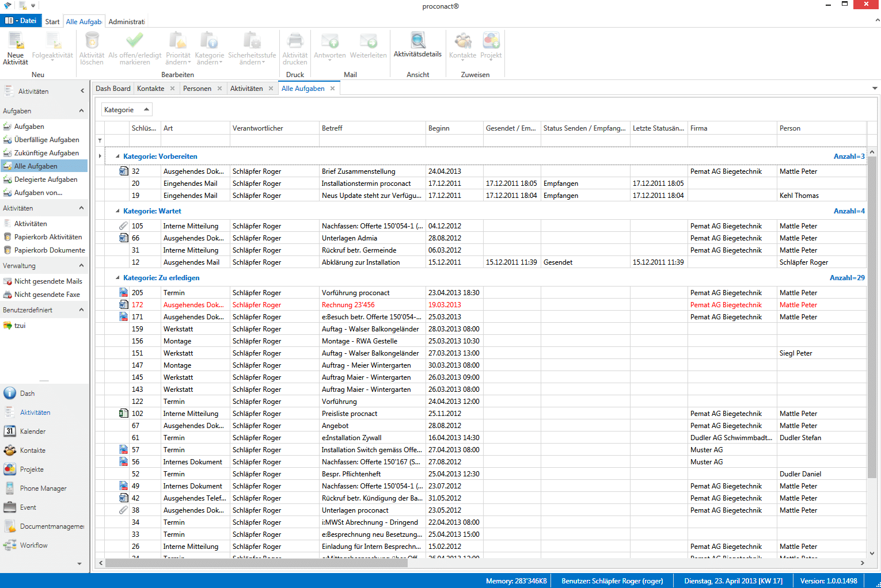Collapse Kategorie: Vorbereiten group
This screenshot has height=588, width=881.
pos(118,156)
